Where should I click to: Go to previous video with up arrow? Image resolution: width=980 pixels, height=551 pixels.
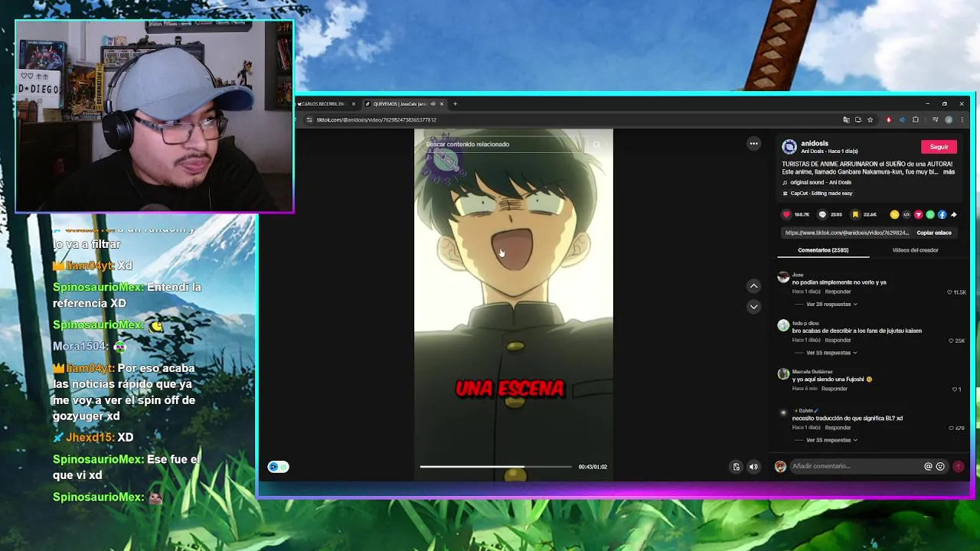(753, 285)
